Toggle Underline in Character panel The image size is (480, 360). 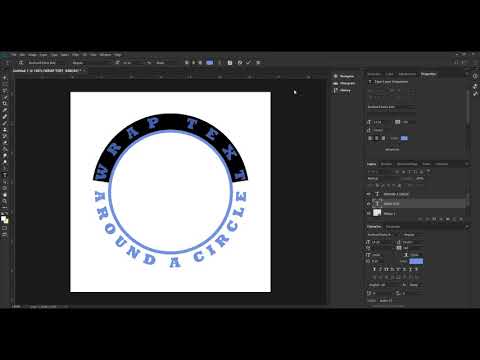[410, 269]
